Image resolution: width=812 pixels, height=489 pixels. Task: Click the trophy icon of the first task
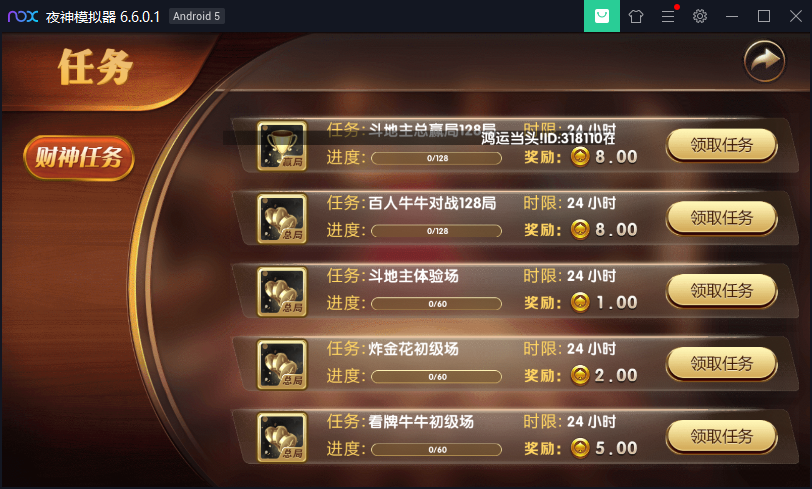click(282, 146)
